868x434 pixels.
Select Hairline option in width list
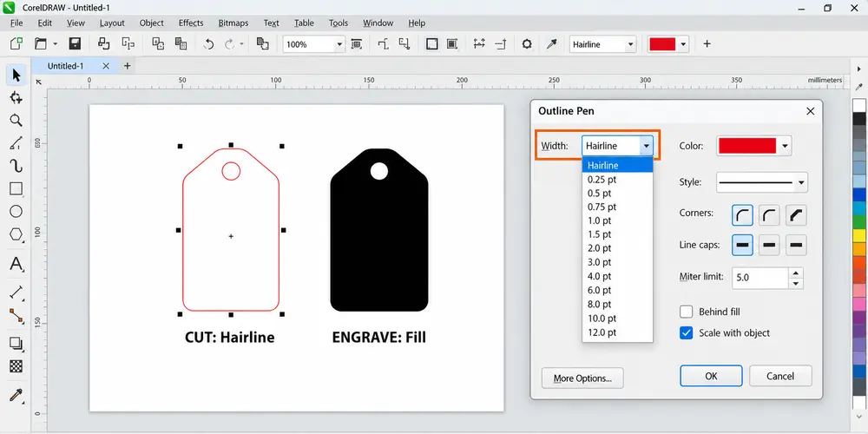pyautogui.click(x=618, y=165)
